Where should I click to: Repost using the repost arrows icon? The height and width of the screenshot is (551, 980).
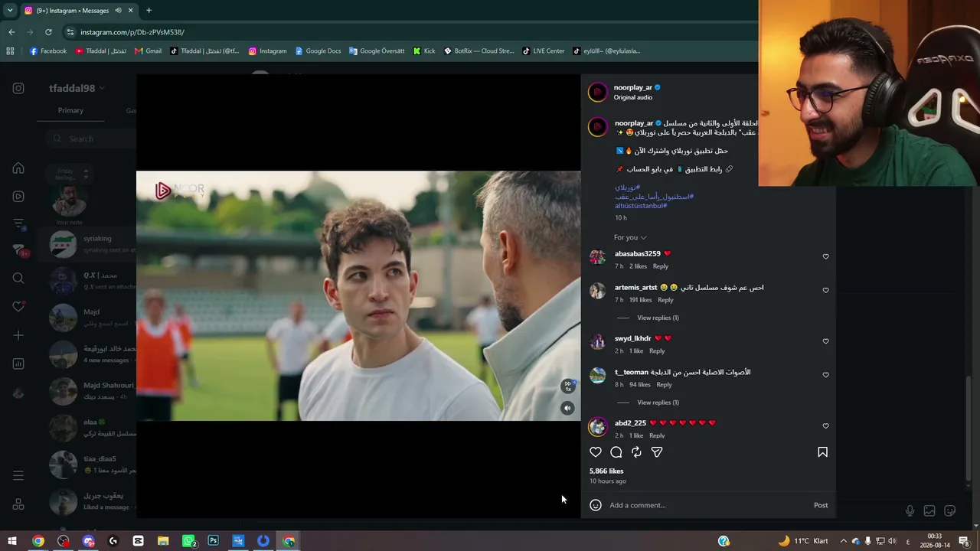636,452
